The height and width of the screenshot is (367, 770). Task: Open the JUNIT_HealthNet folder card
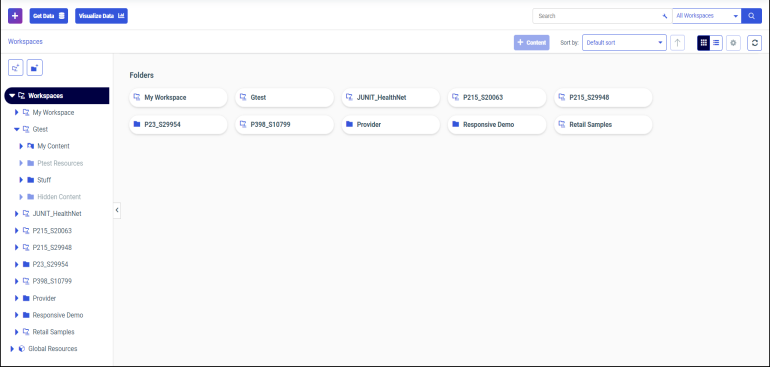(391, 97)
